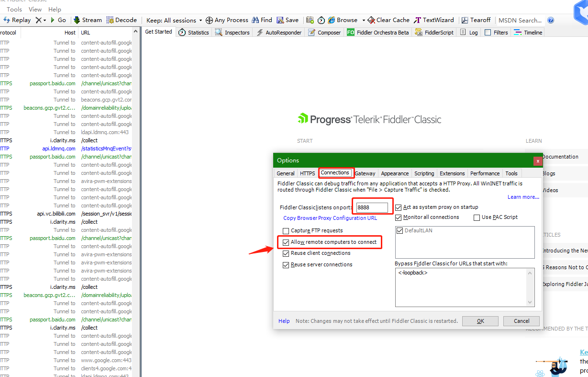
Task: Open the TextWizard tool
Action: [434, 20]
